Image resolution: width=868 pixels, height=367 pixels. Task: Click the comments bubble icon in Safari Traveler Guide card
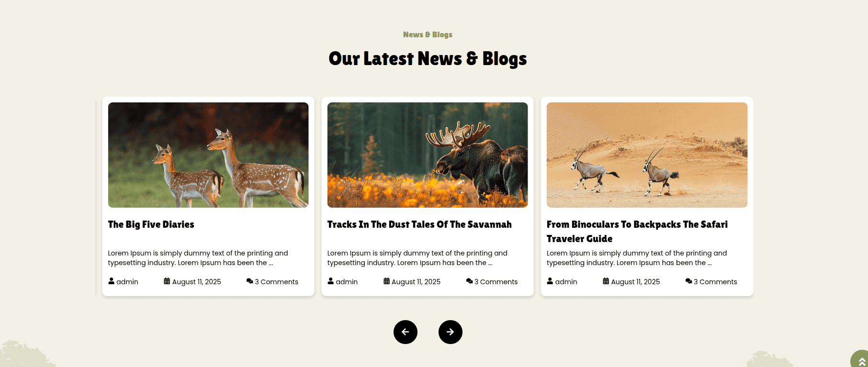[x=688, y=281]
